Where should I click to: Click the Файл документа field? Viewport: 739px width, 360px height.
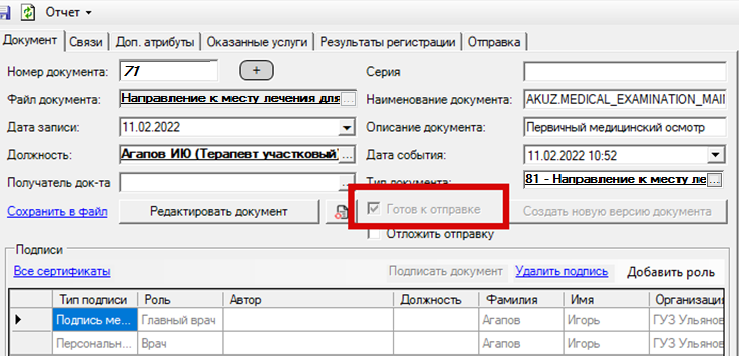coord(230,99)
